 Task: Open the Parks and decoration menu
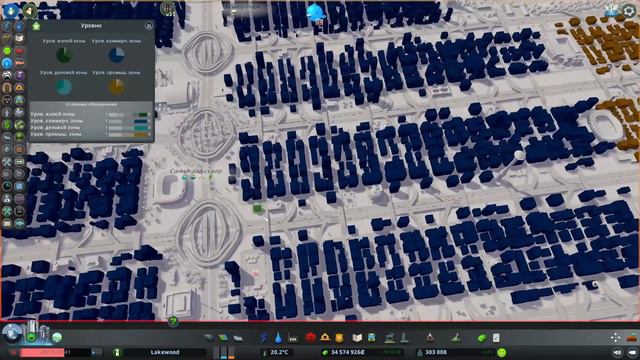point(390,338)
